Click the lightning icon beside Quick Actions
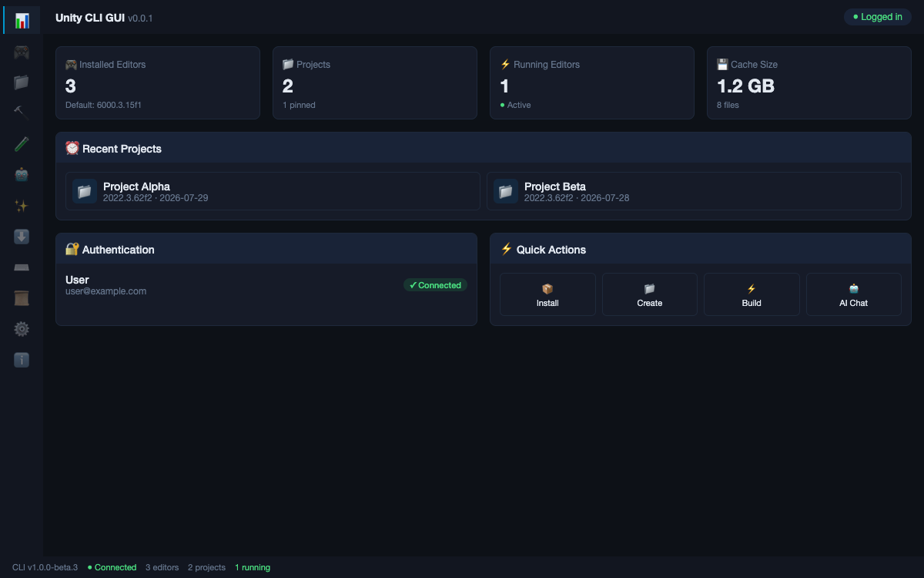This screenshot has height=578, width=924. 507,249
